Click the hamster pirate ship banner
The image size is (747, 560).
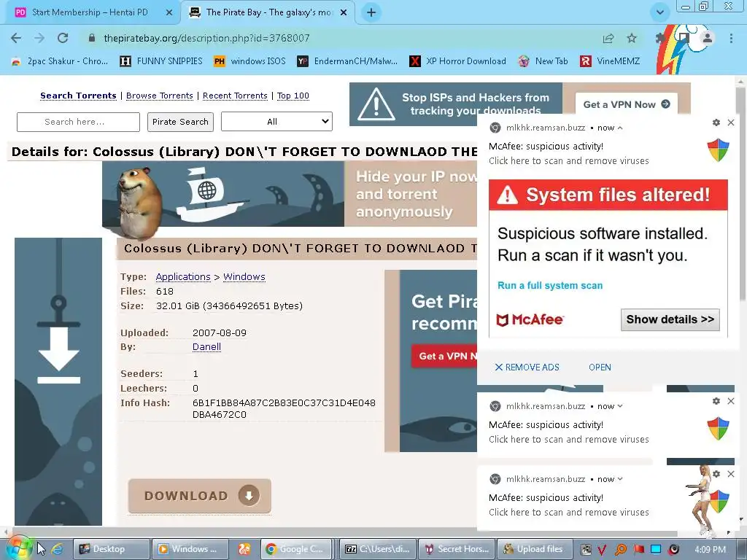click(x=289, y=194)
